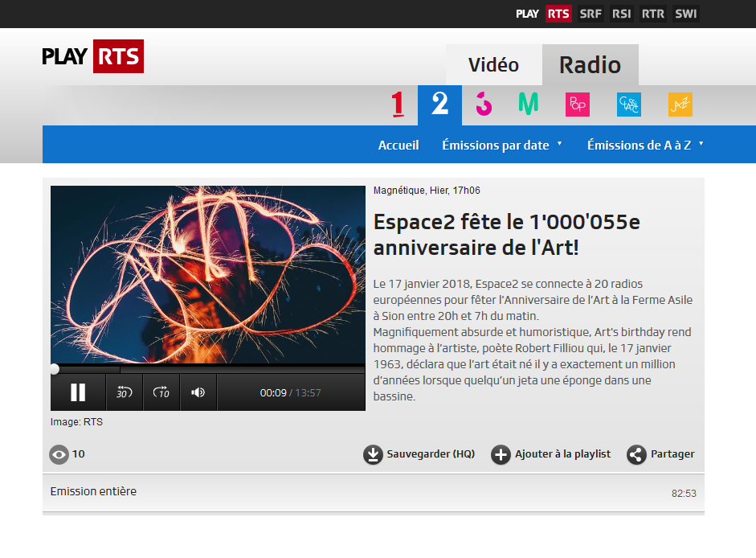The image size is (756, 558).
Task: Click Ajouter à la playlist text
Action: [x=562, y=453]
